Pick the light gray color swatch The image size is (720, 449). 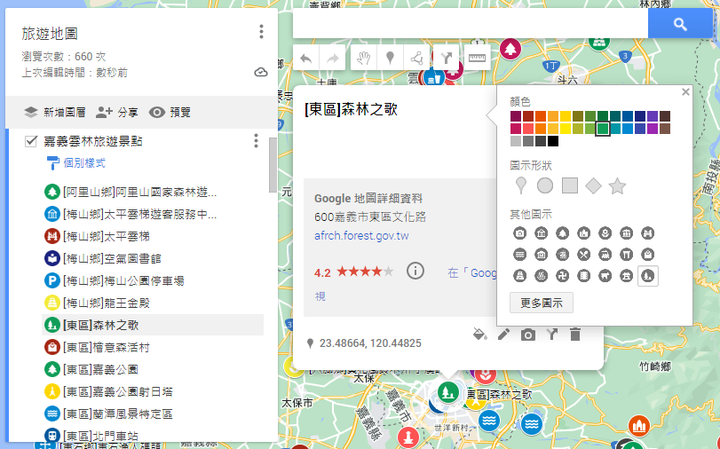pyautogui.click(x=516, y=141)
